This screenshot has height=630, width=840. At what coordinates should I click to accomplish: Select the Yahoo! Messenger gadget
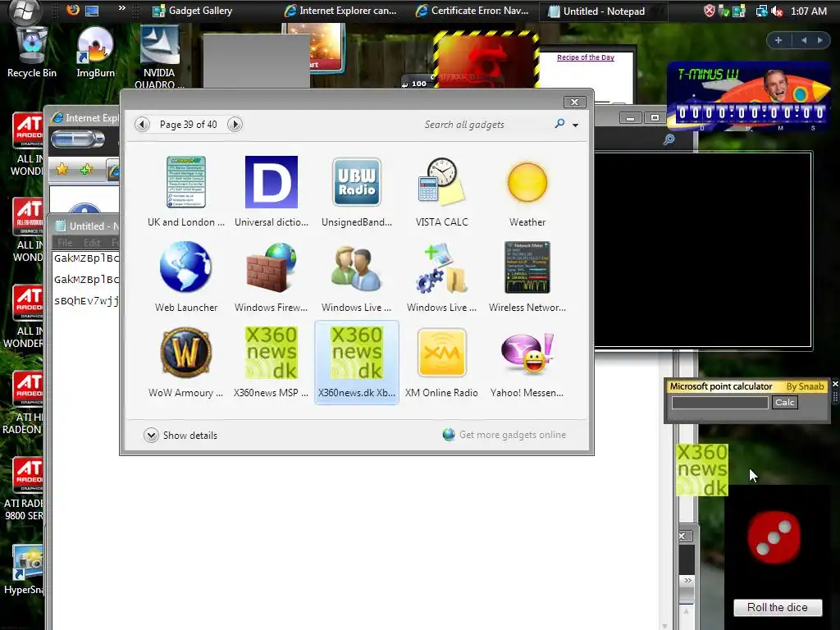pyautogui.click(x=527, y=353)
